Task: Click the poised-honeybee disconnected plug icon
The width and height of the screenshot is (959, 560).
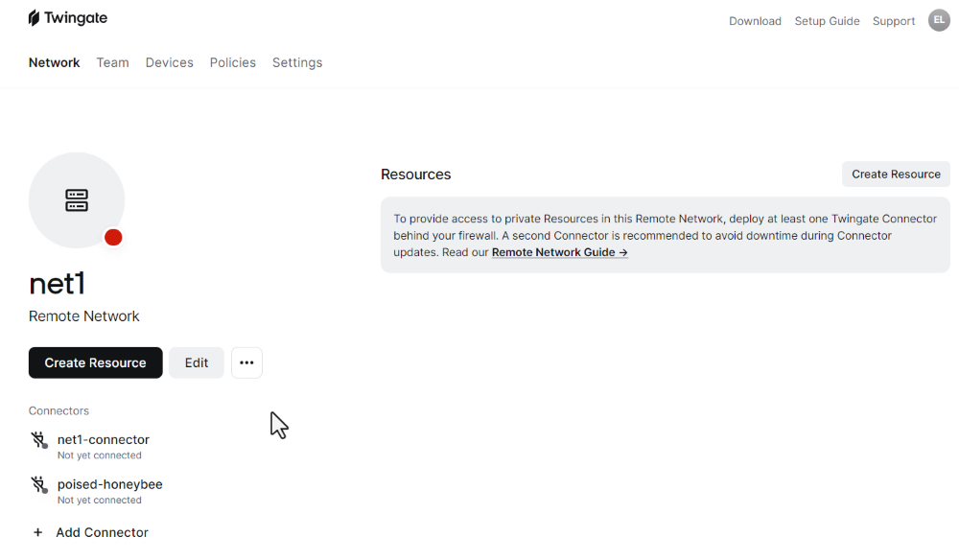Action: (39, 485)
